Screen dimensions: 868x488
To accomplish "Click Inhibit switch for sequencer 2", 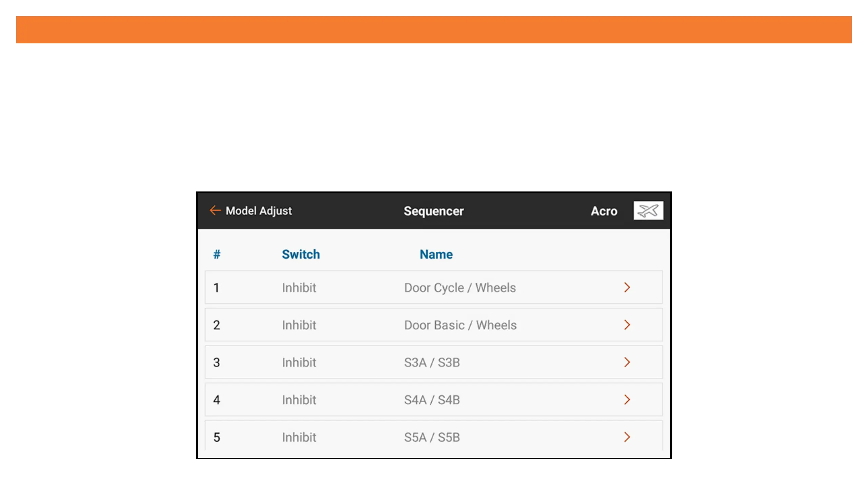I will [x=299, y=325].
